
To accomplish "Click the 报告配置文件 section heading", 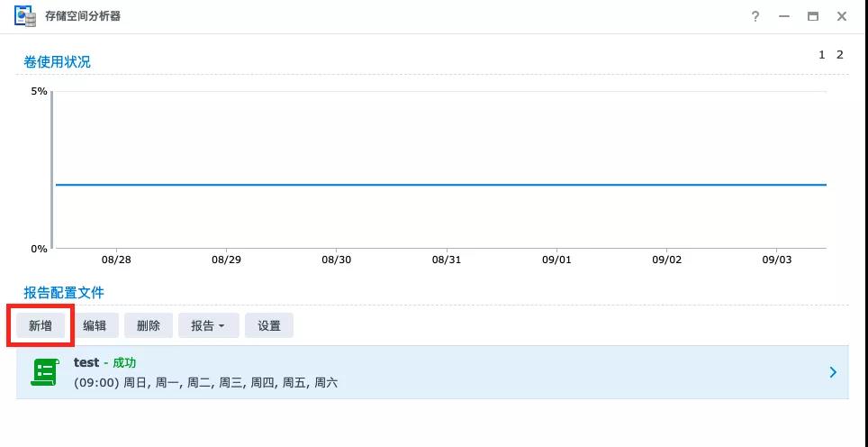I will 64,293.
